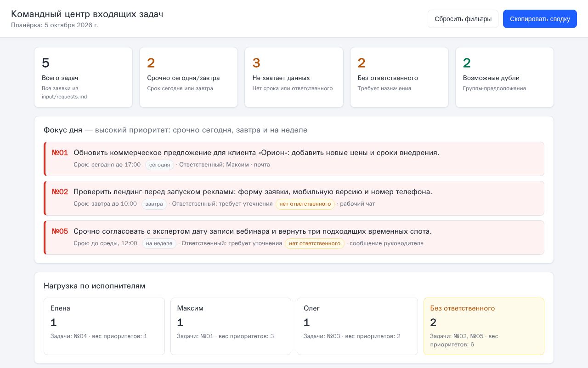Click the red «№01» task number
This screenshot has width=588, height=368.
(60, 153)
